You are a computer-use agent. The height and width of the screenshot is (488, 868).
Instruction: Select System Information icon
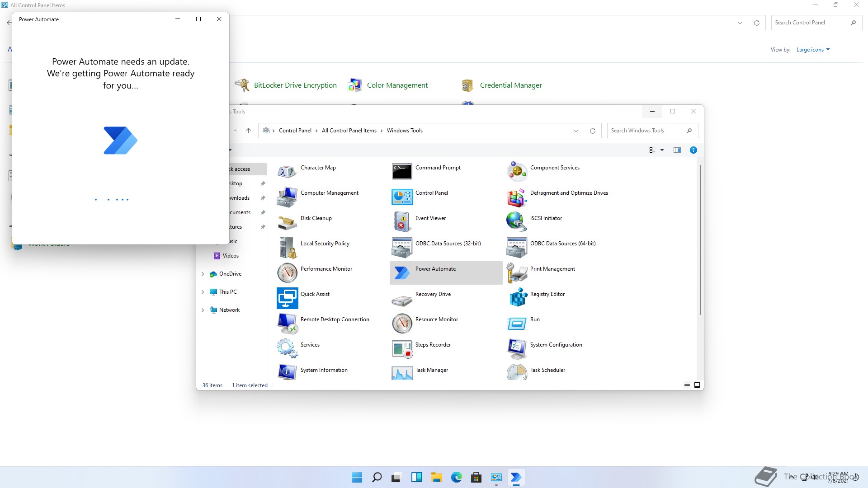click(x=287, y=372)
